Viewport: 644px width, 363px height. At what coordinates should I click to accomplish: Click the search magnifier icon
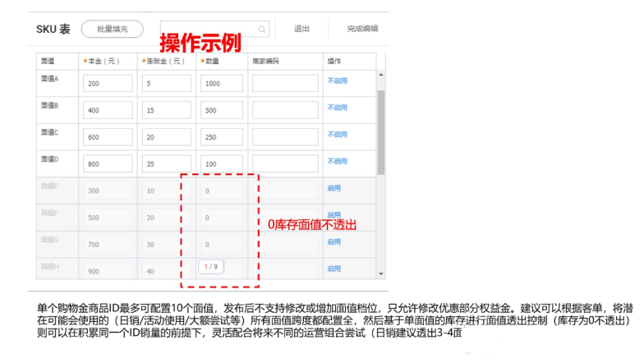tap(261, 30)
